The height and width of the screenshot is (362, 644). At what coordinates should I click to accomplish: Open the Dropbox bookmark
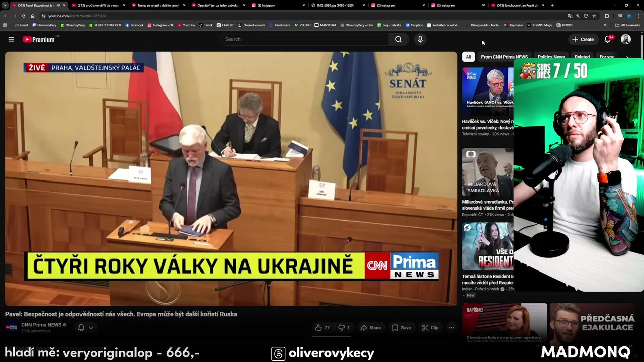coord(414,25)
